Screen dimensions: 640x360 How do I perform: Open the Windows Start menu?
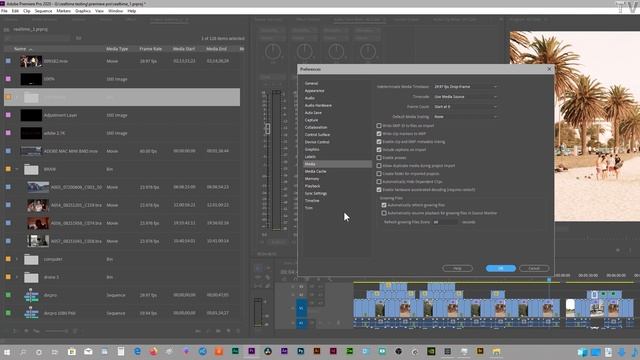point(7,352)
